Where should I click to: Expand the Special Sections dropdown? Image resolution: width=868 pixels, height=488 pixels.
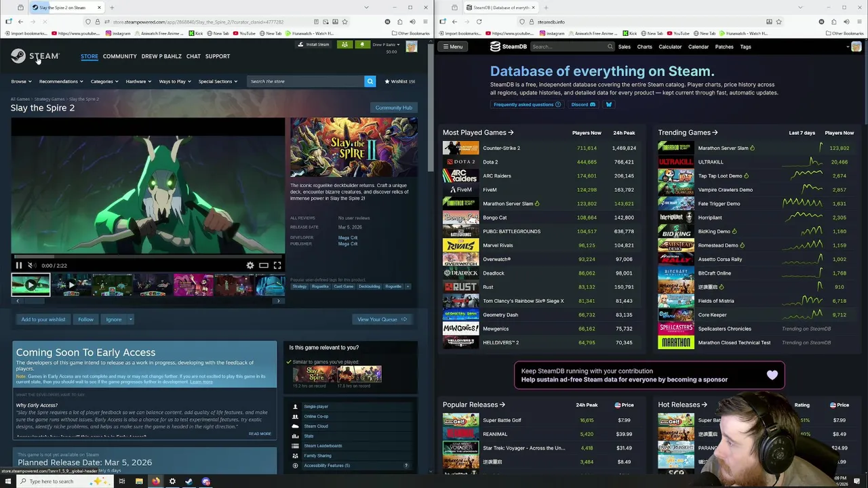tap(218, 81)
